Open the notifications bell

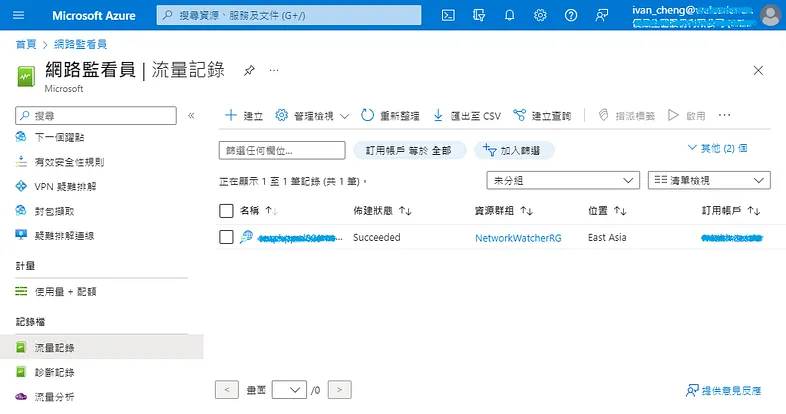(509, 16)
